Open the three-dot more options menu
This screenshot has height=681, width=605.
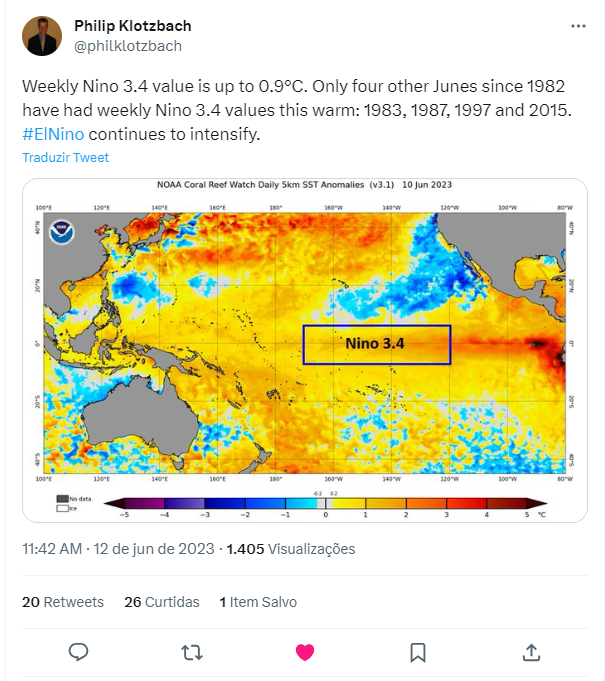click(578, 26)
